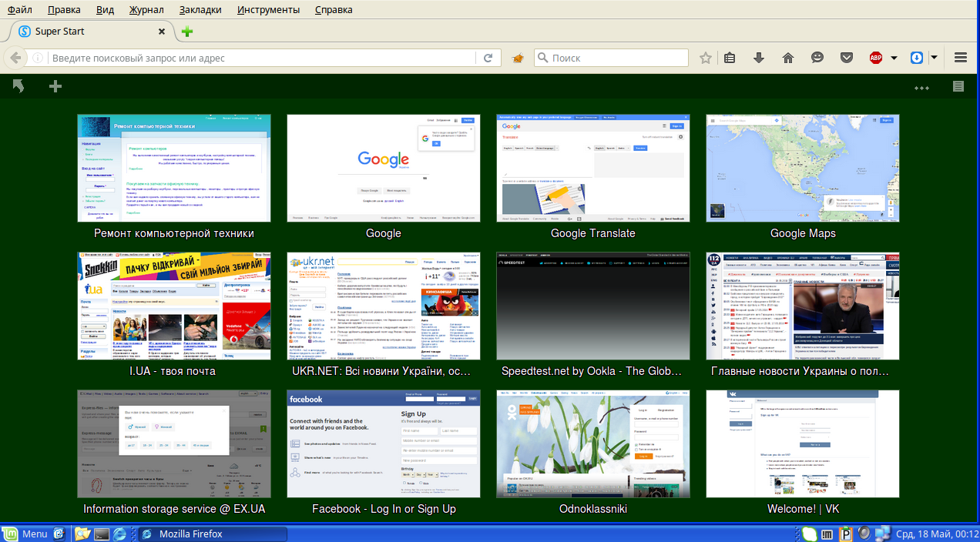Click the address bar input field
The image size is (980, 542).
(x=262, y=58)
